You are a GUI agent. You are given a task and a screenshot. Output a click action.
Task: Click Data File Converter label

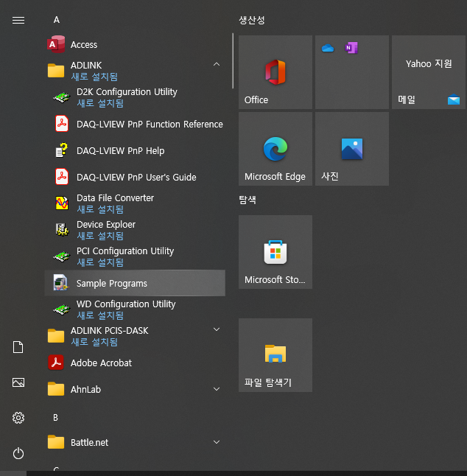point(115,198)
